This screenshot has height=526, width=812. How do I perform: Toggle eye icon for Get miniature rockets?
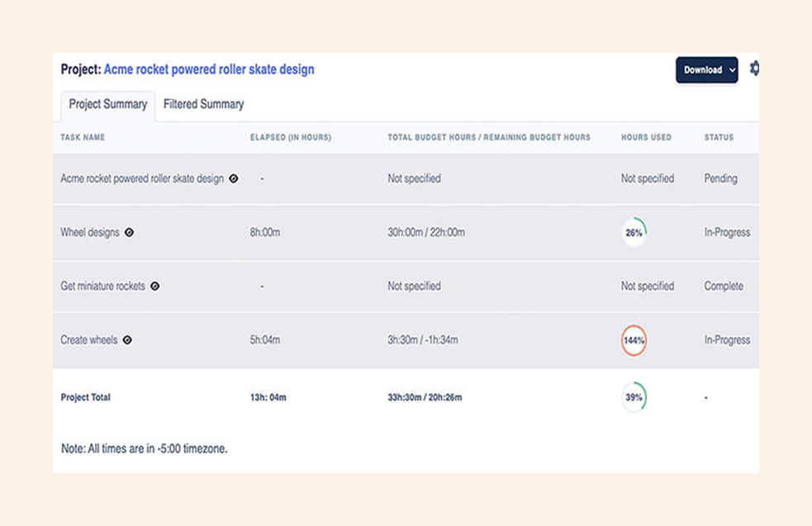click(154, 287)
